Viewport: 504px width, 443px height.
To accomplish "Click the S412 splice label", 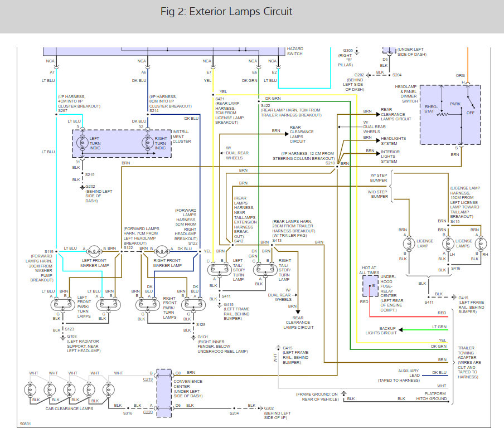I will 239,241.
